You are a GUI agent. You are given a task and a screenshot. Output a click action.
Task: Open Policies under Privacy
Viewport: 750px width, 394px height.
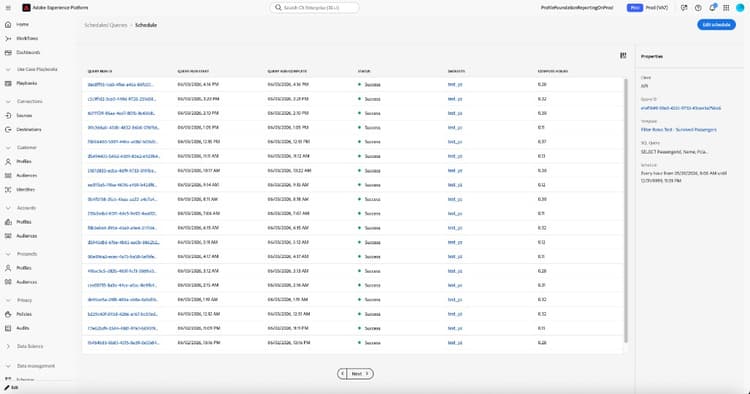tap(24, 314)
